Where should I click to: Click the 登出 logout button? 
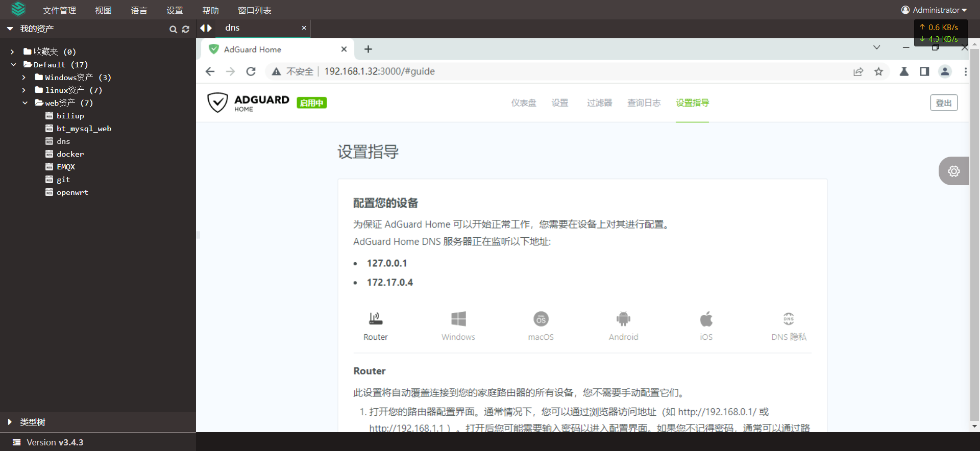pos(944,103)
